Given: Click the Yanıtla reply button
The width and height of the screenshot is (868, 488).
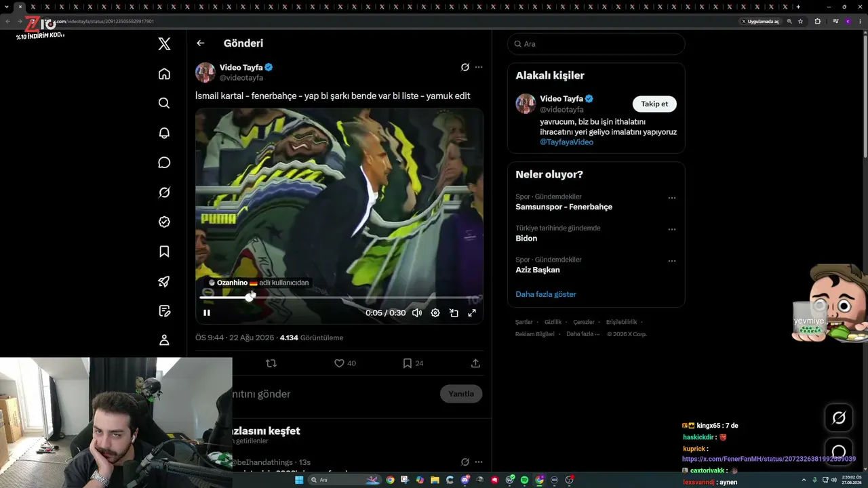Looking at the screenshot, I should [x=461, y=394].
